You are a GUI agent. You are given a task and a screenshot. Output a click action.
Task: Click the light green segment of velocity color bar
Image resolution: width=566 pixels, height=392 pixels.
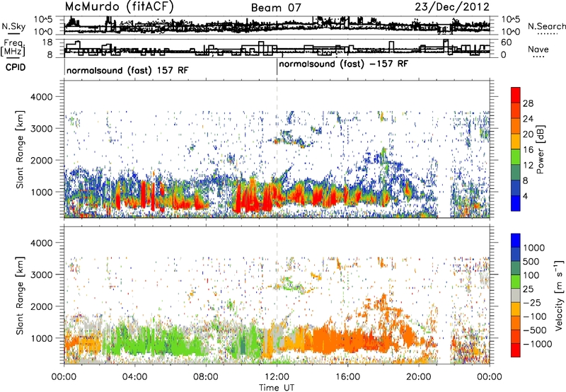click(x=516, y=282)
